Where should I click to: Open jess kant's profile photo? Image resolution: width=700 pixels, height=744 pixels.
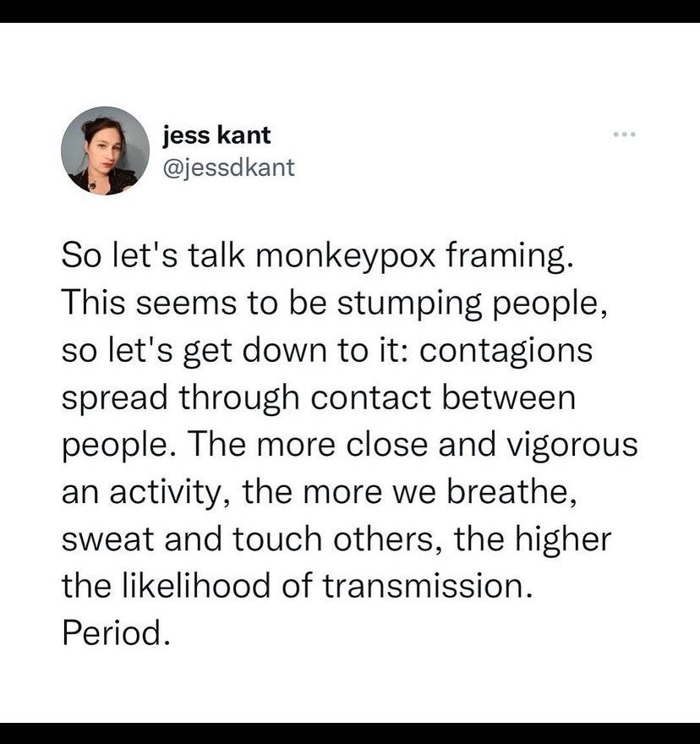coord(106,150)
